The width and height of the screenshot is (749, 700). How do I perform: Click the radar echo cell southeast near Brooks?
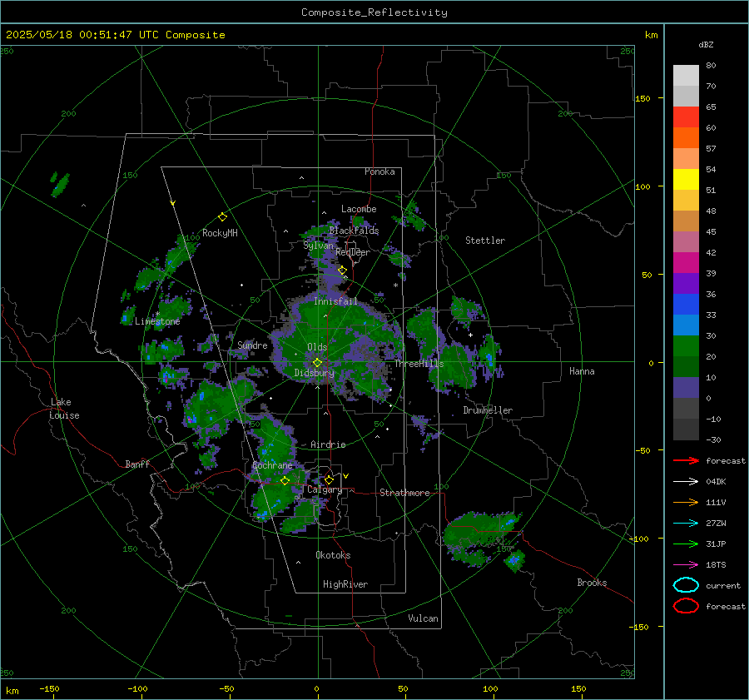(x=514, y=559)
